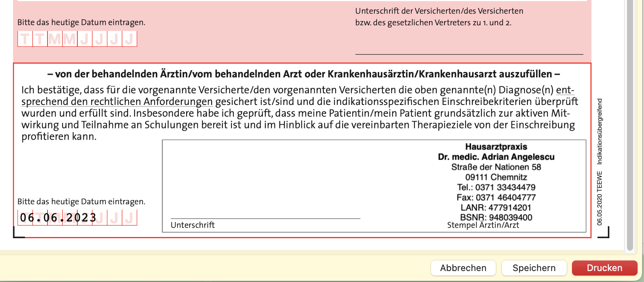Click the bold heading 'von der behandelnden Ärztin' line
644x282 pixels.
point(304,74)
